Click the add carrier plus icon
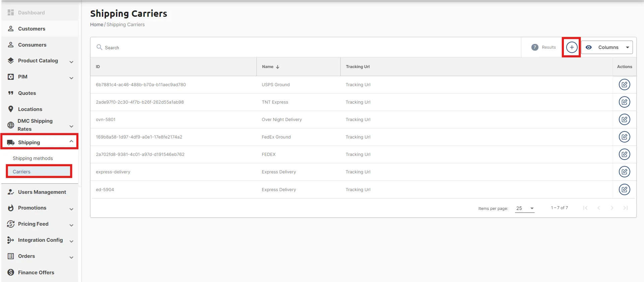Viewport: 644px width, 282px height. (x=572, y=47)
